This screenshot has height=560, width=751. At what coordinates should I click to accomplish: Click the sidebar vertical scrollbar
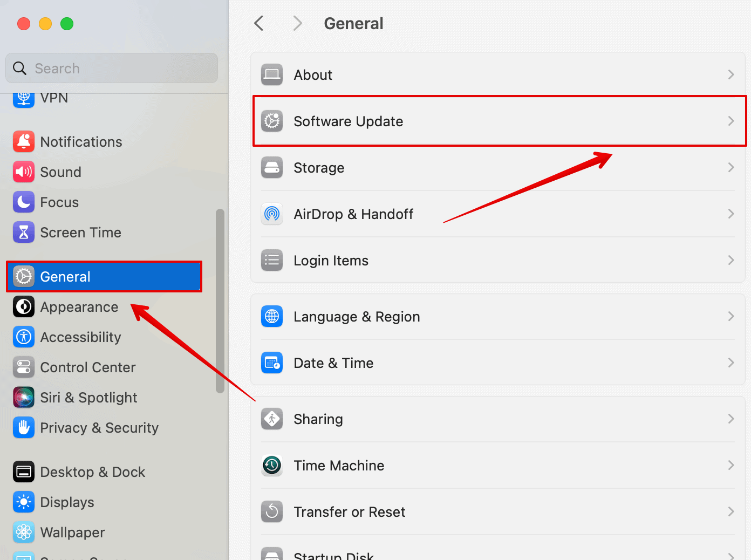[x=220, y=301]
